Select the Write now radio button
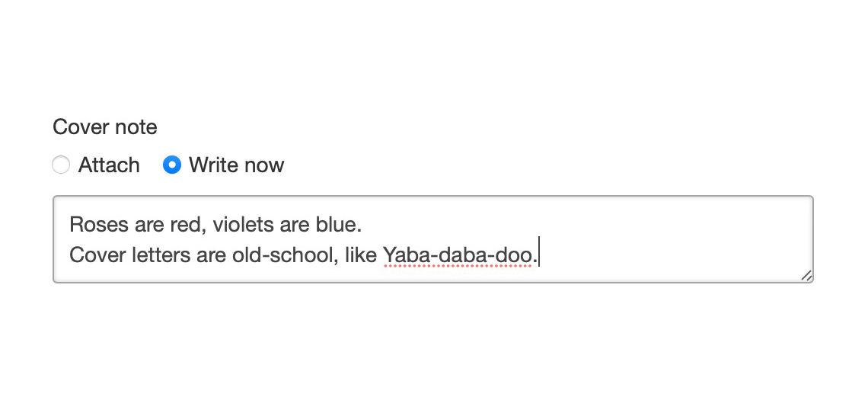This screenshot has height=413, width=868. 172,165
